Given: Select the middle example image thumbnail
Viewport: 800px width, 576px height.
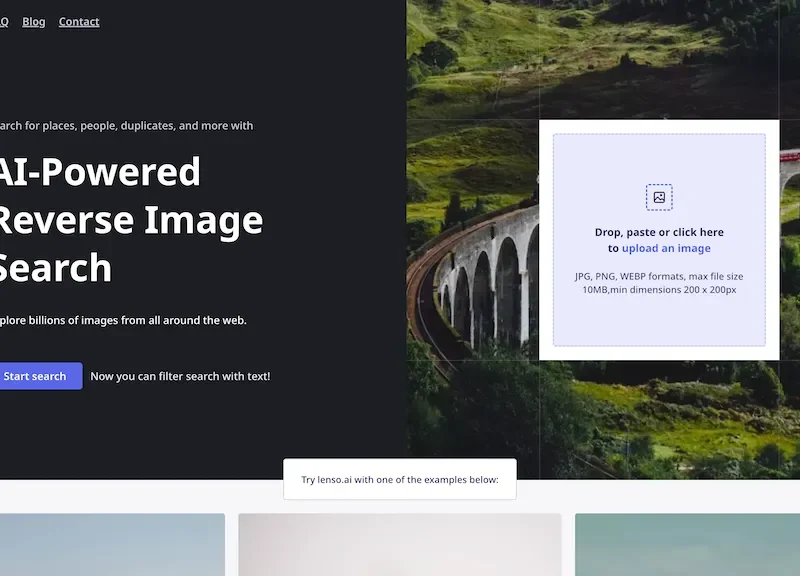Looking at the screenshot, I should click(x=400, y=545).
